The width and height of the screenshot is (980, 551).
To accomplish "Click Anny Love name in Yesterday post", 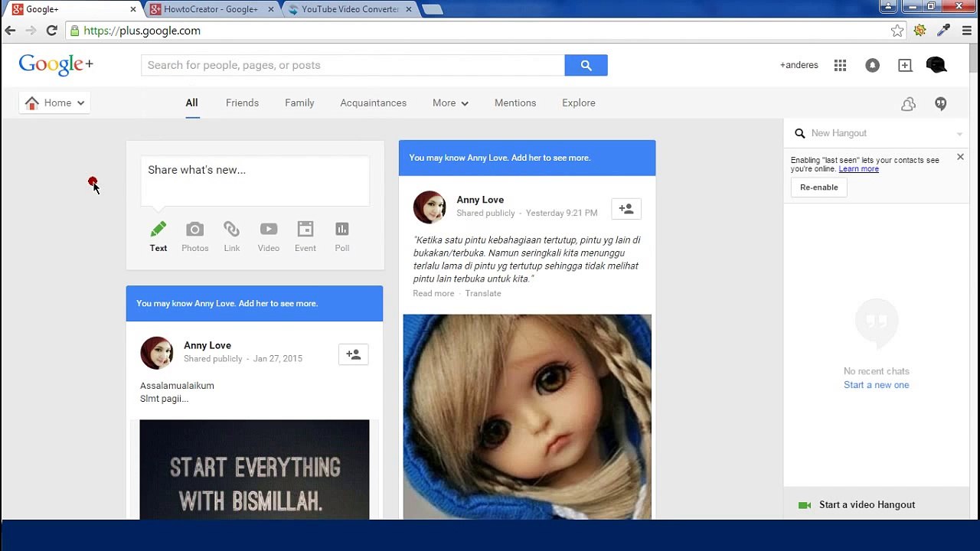I will pos(480,200).
